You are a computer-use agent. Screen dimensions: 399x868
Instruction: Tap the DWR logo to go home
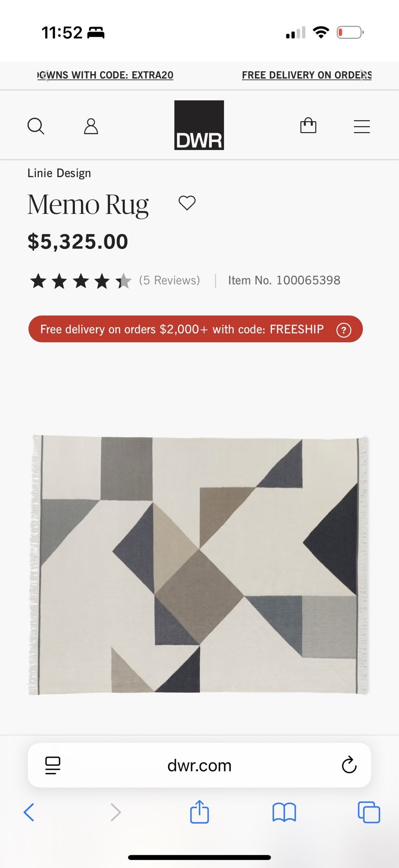tap(199, 125)
